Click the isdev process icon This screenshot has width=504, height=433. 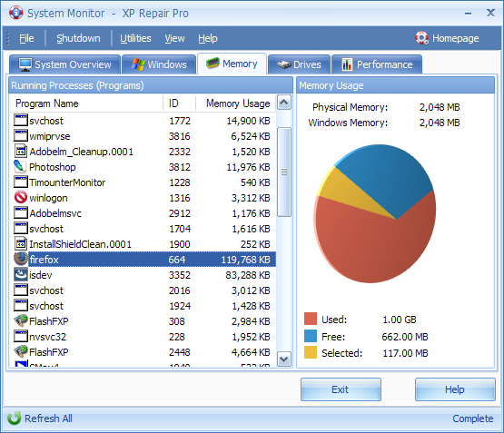click(21, 275)
